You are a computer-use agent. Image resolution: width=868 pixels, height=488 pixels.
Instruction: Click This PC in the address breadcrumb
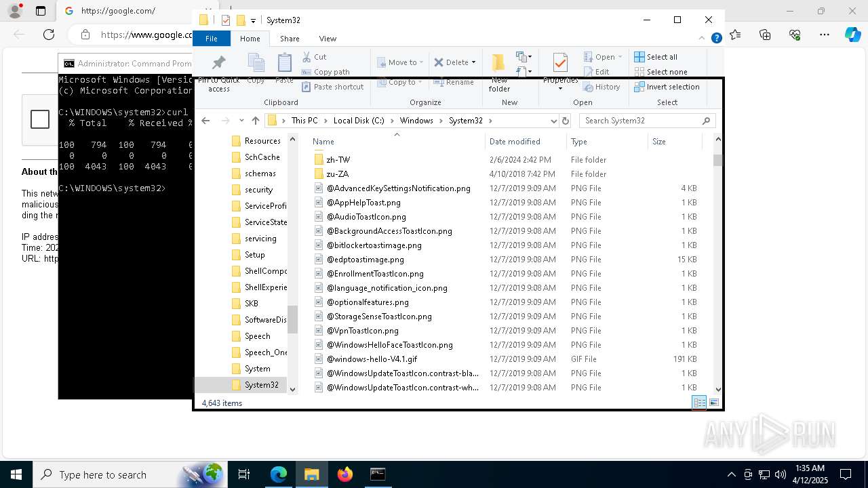pyautogui.click(x=304, y=121)
